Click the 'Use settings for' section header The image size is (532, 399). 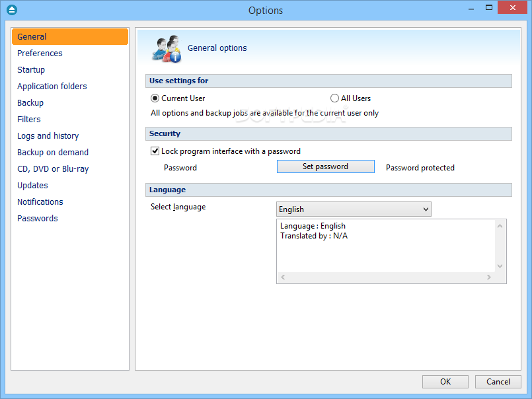point(328,81)
